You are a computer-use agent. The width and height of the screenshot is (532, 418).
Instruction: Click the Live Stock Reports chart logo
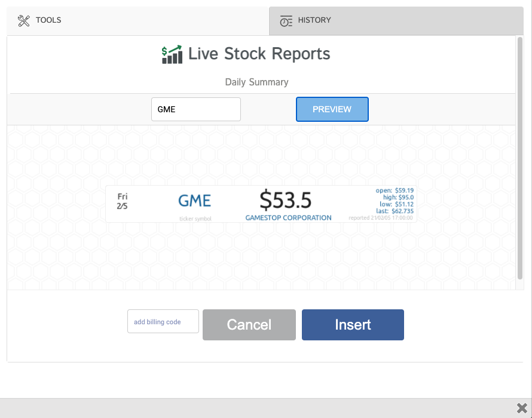172,54
